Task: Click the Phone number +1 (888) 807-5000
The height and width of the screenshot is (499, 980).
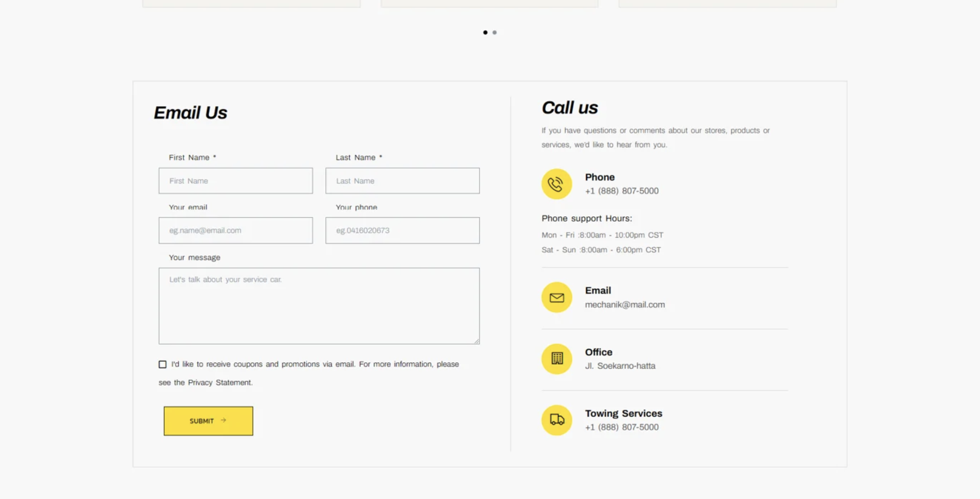Action: click(622, 191)
